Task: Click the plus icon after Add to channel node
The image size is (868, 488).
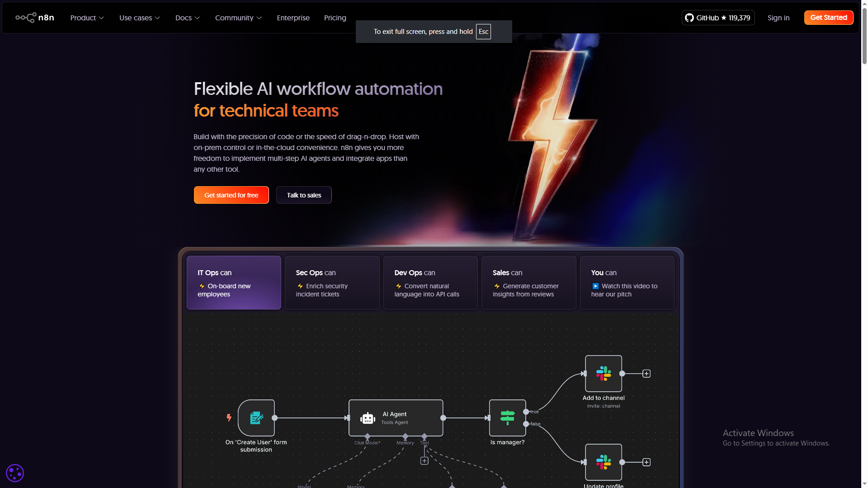Action: (646, 373)
